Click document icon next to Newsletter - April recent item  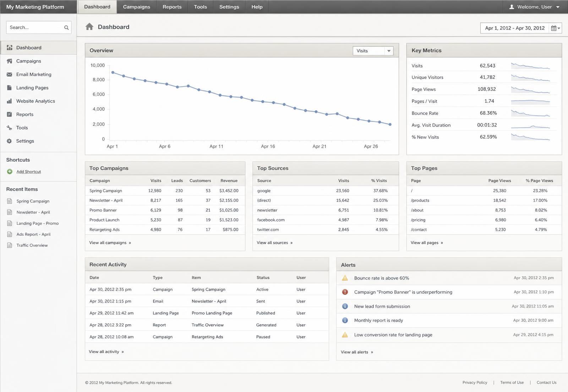pyautogui.click(x=10, y=212)
